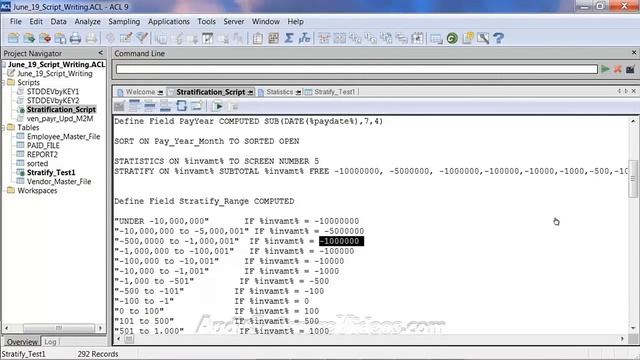Click the verify checkmark funnel icon
The image size is (640, 360).
(142, 38)
